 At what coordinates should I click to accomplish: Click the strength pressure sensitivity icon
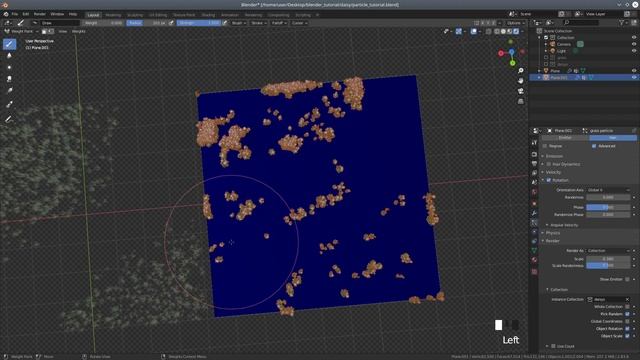tap(225, 23)
